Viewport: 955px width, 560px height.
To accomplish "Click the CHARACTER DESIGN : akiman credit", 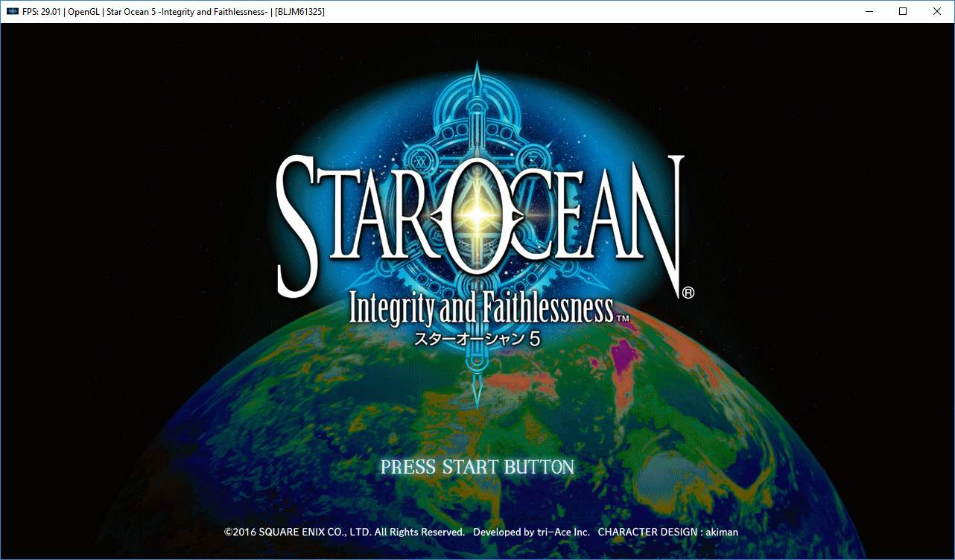I will (668, 532).
